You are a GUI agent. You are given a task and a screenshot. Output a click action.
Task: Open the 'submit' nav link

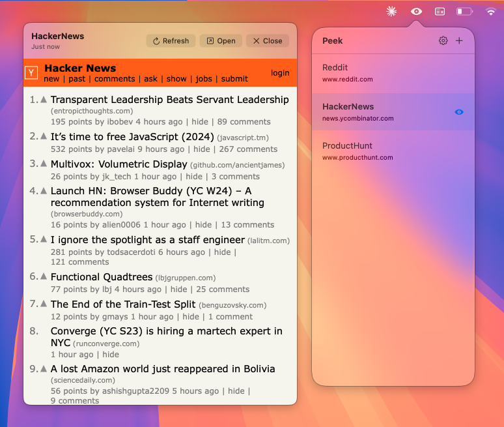tap(234, 79)
